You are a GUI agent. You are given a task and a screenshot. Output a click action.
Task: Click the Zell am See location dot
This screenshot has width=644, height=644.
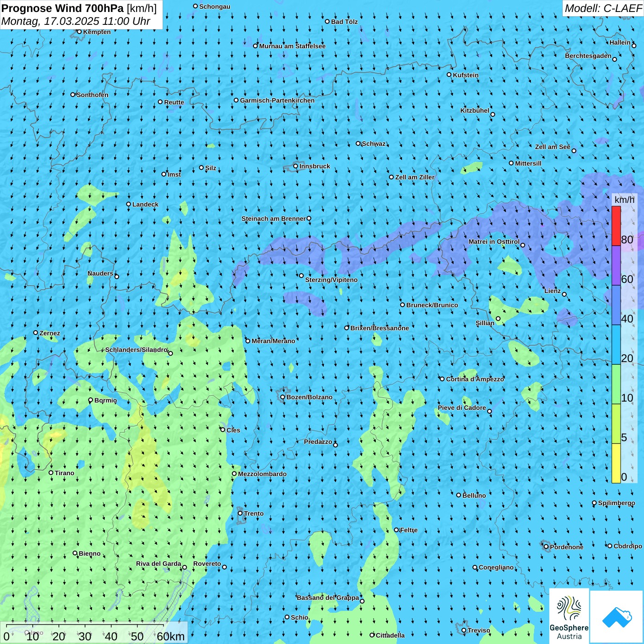pos(574,150)
